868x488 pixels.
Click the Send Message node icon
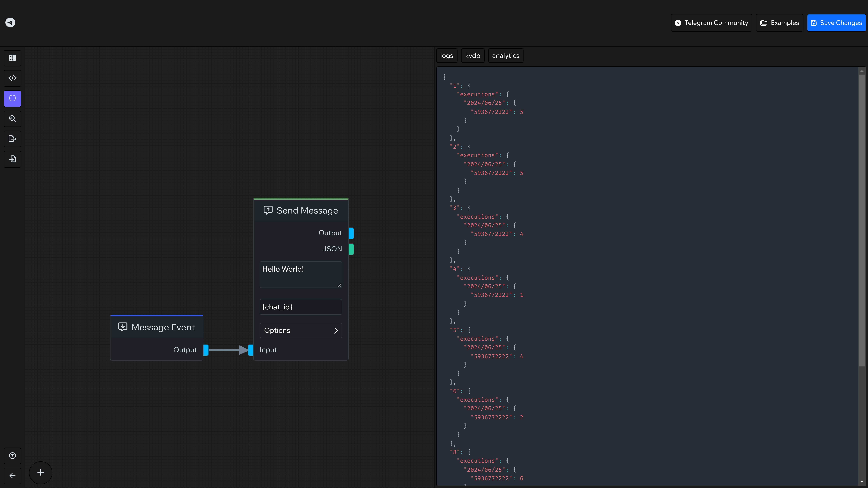tap(268, 210)
